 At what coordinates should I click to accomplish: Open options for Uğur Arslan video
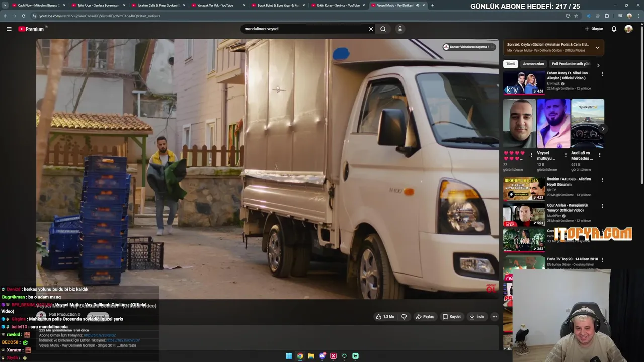pyautogui.click(x=602, y=206)
